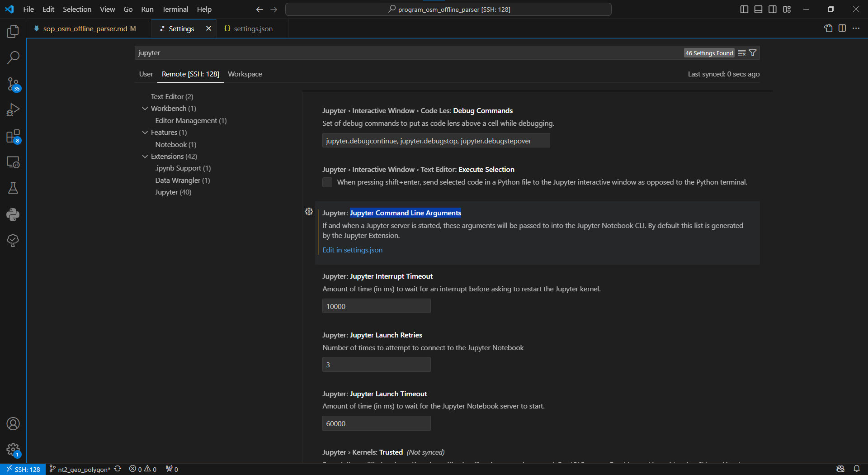The width and height of the screenshot is (868, 475).
Task: Click Edit in settings.json link
Action: 353,250
